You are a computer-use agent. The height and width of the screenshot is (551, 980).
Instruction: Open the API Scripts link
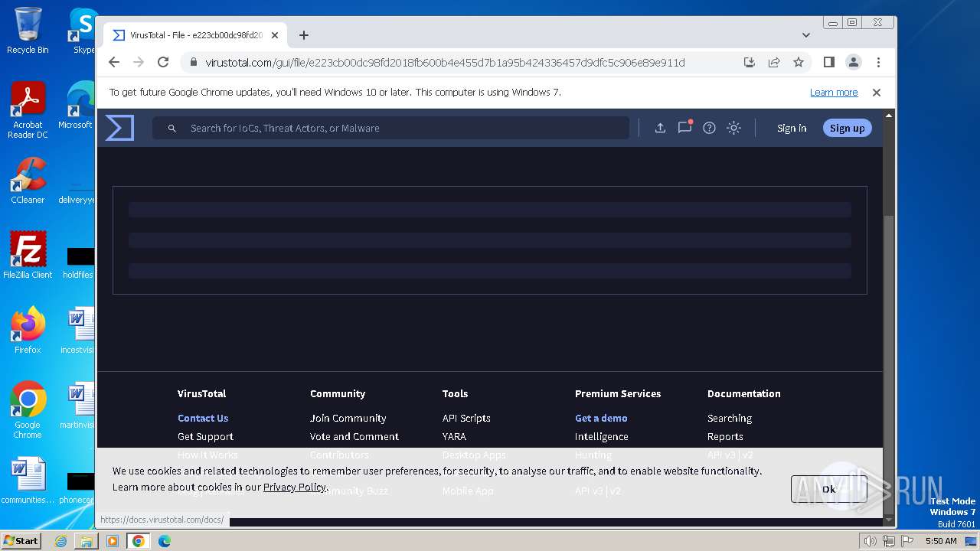(x=466, y=419)
